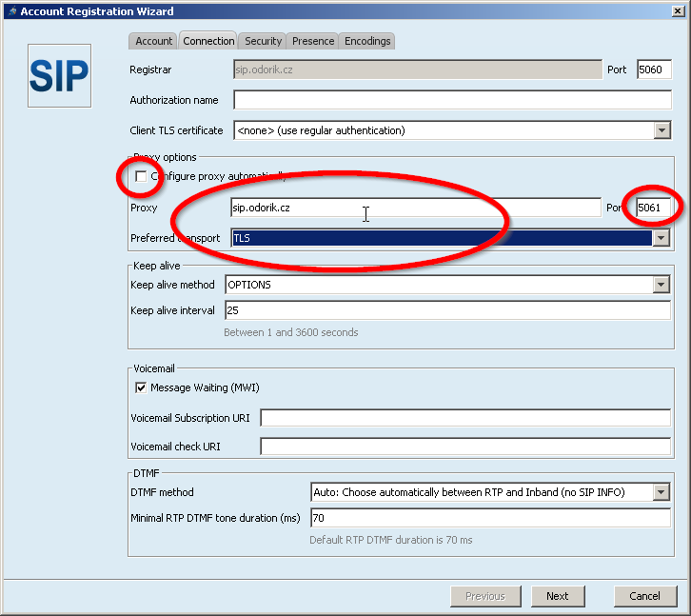Cancel the registration wizard
Image resolution: width=691 pixels, height=616 pixels.
(x=644, y=596)
